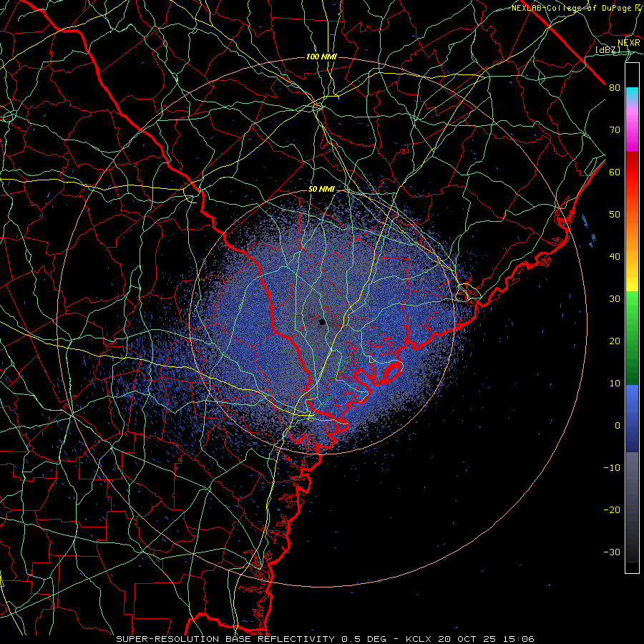Click the NEXR label above the color scale
The image size is (644, 644).
pyautogui.click(x=628, y=43)
